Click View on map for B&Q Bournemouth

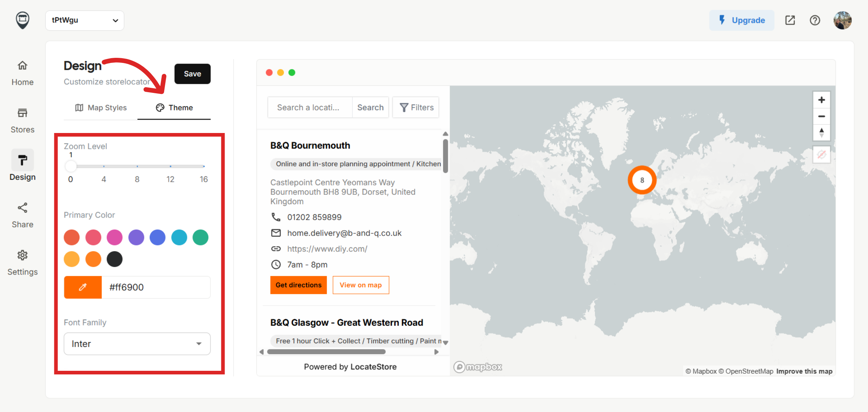[361, 285]
